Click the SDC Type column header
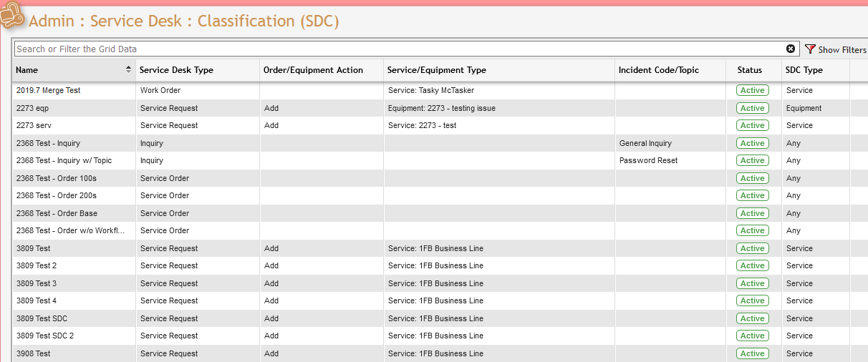The height and width of the screenshot is (362, 868). [804, 70]
